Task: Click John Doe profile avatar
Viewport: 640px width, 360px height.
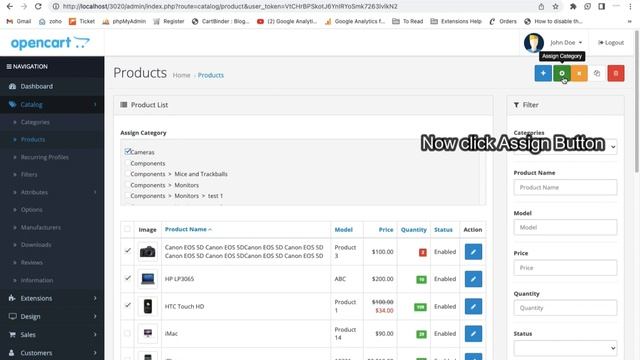Action: [x=533, y=42]
